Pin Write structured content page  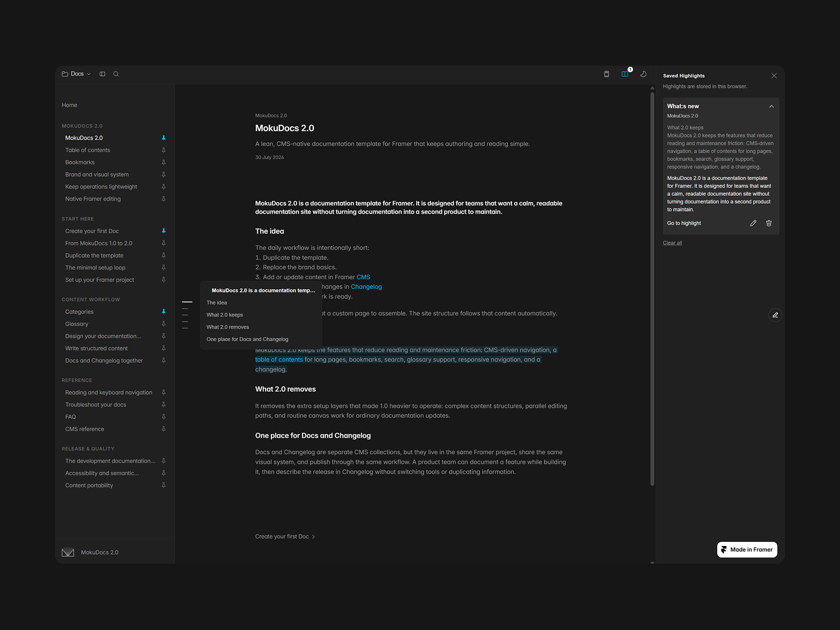point(163,349)
